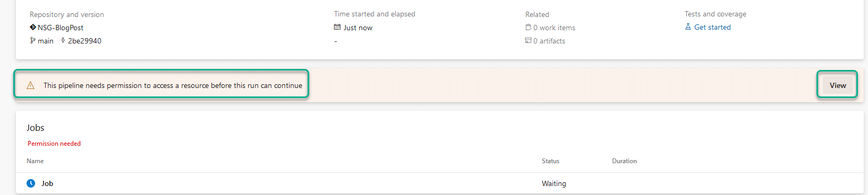Viewport: 868px width, 195px height.
Task: Click the test flask icon
Action: pos(688,26)
